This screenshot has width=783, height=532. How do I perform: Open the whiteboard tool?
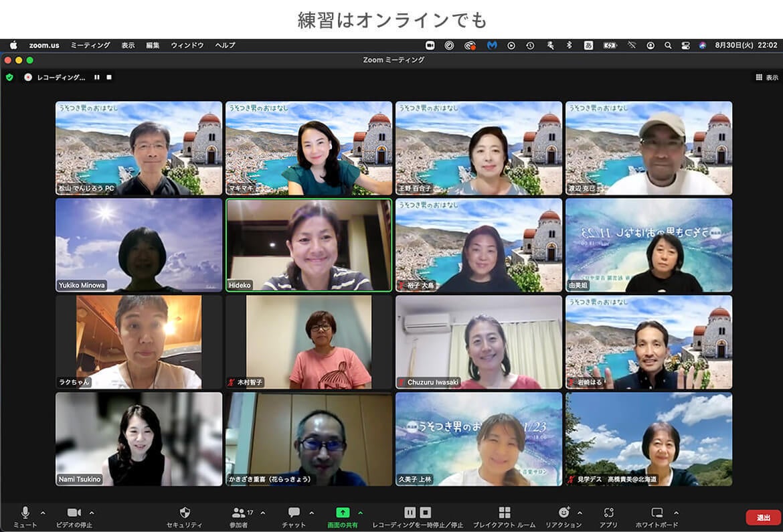(x=657, y=513)
